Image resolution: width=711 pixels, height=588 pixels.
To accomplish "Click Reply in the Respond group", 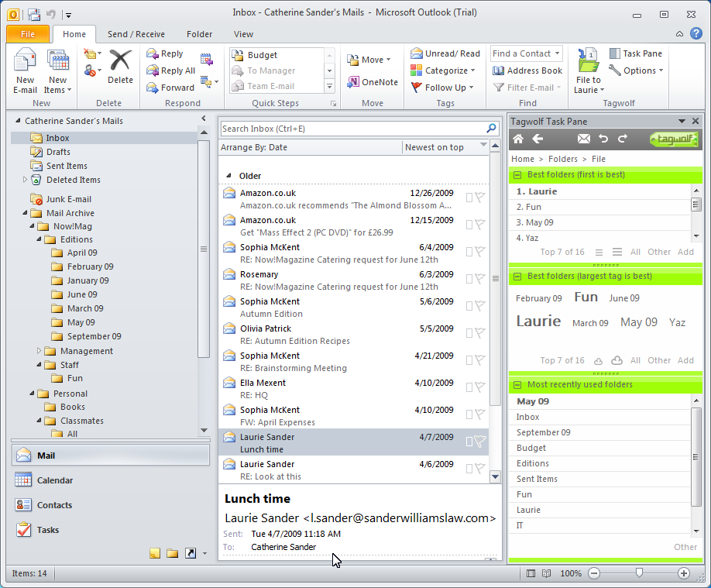I will pyautogui.click(x=165, y=53).
